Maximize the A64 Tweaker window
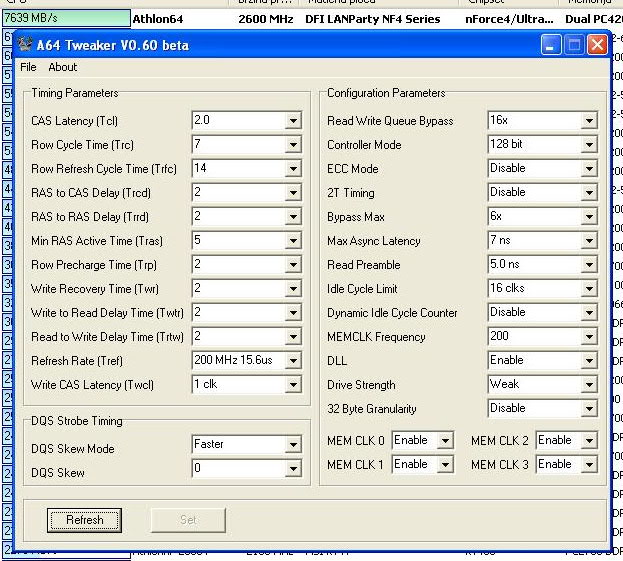 click(574, 45)
